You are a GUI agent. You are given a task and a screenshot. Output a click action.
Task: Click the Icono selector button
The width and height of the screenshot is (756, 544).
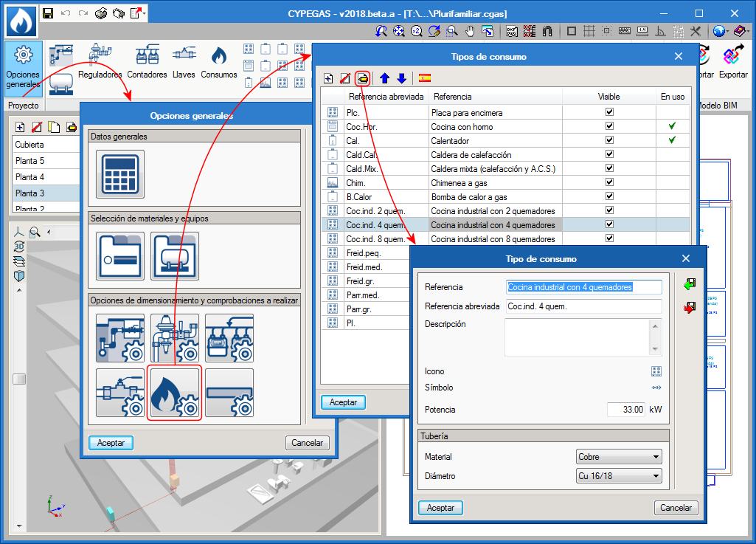pyautogui.click(x=656, y=371)
